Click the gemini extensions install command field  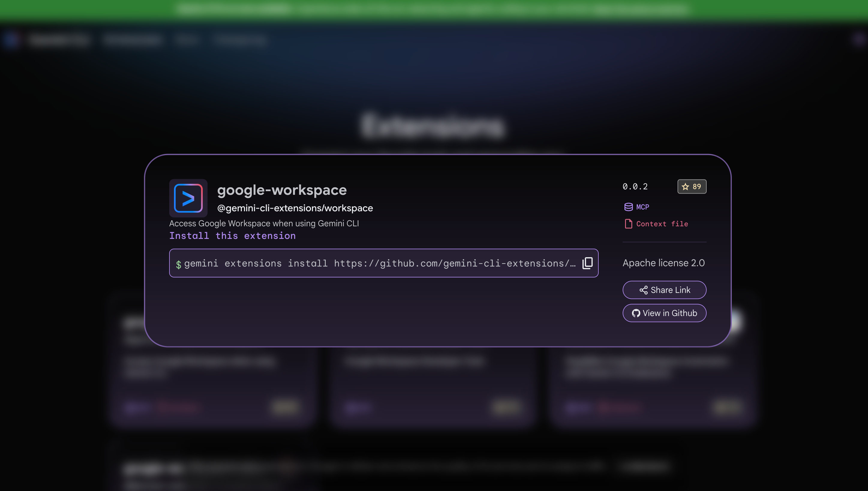click(384, 263)
